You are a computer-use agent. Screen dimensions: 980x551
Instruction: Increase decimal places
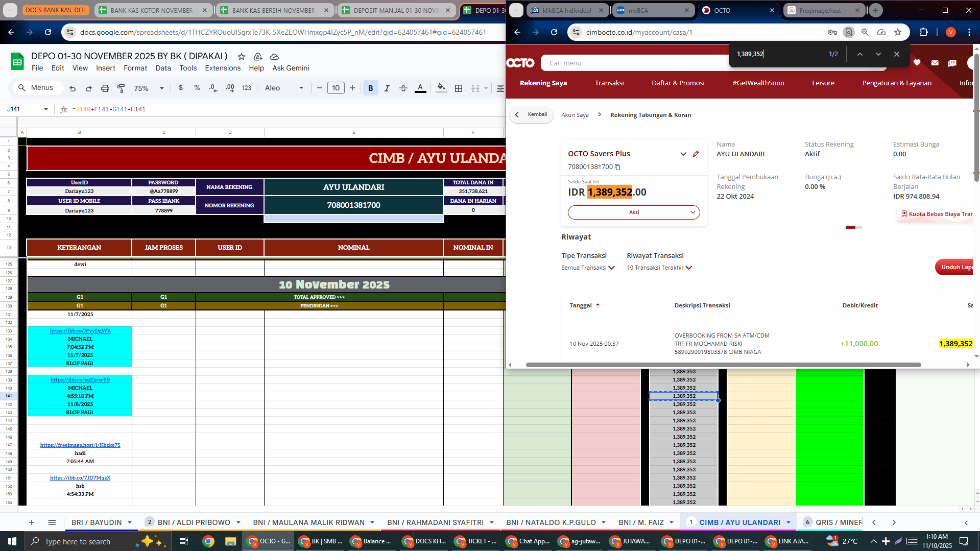pyautogui.click(x=230, y=88)
